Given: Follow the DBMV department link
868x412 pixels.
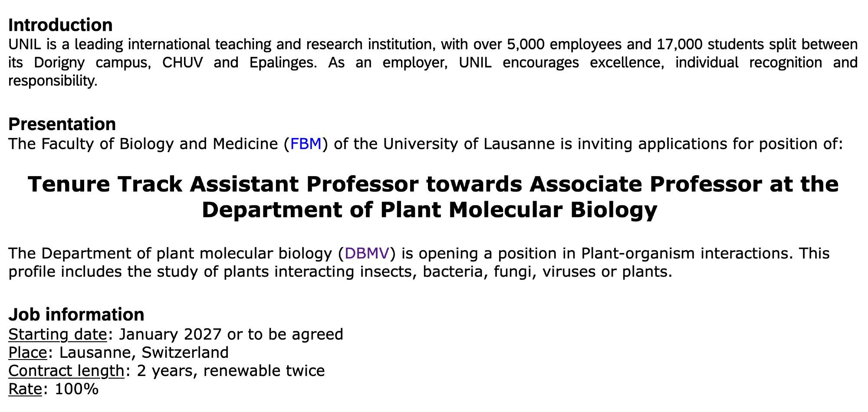Looking at the screenshot, I should pos(367,253).
